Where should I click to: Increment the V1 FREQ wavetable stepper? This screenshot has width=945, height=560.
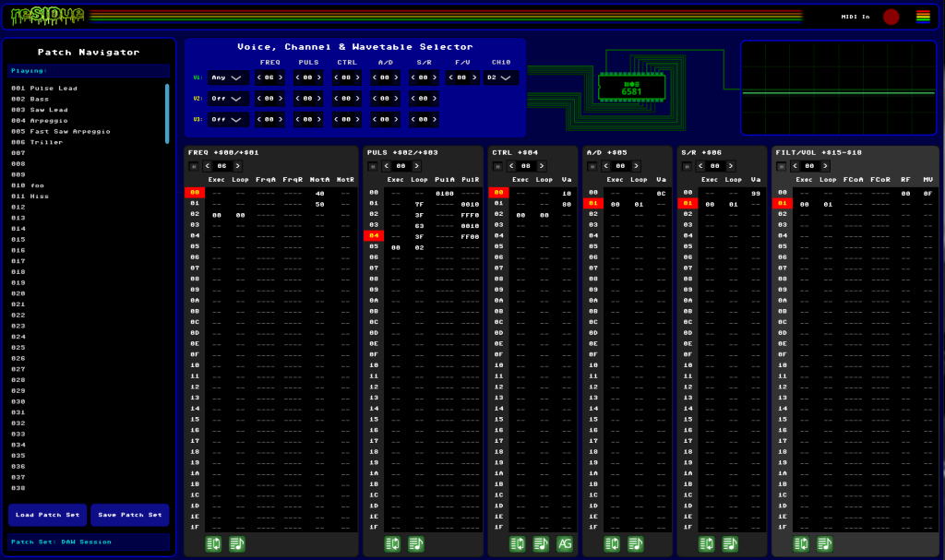[281, 77]
